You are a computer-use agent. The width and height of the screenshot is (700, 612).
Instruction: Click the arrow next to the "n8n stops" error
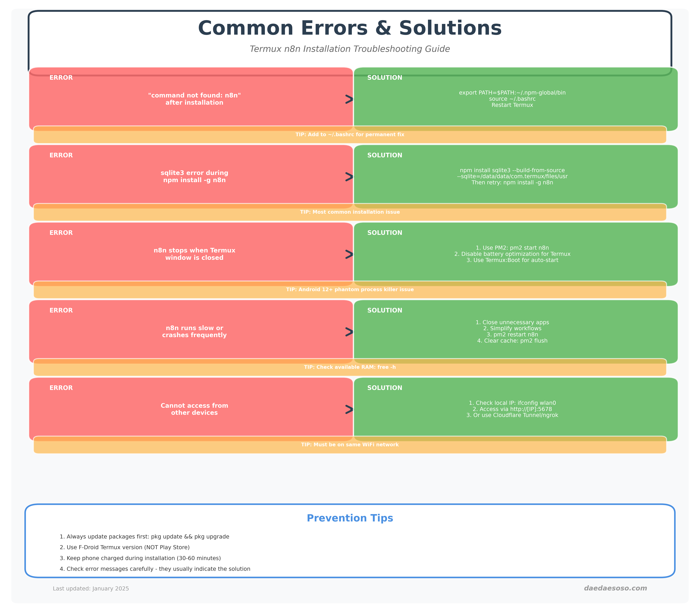[x=349, y=254]
